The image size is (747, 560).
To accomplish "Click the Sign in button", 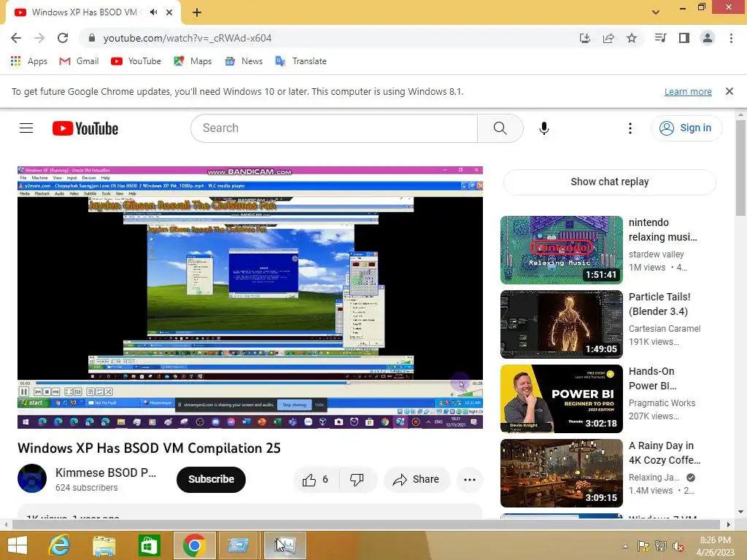I will (686, 128).
